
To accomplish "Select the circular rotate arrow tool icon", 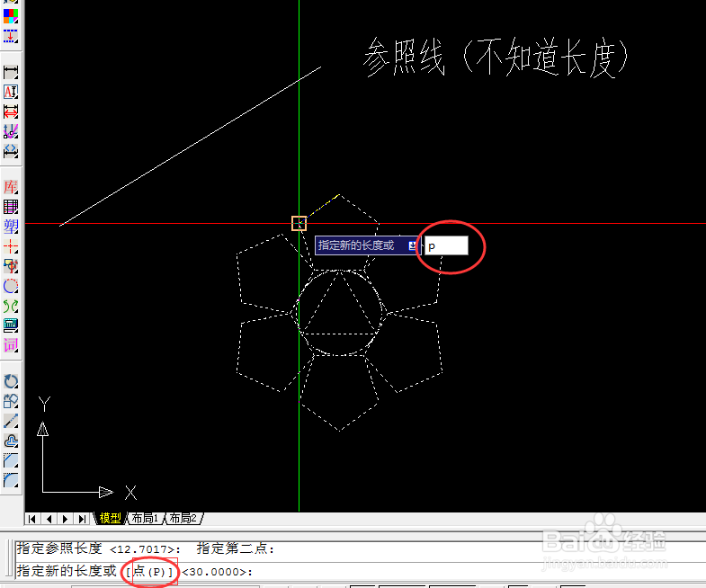I will pyautogui.click(x=11, y=381).
